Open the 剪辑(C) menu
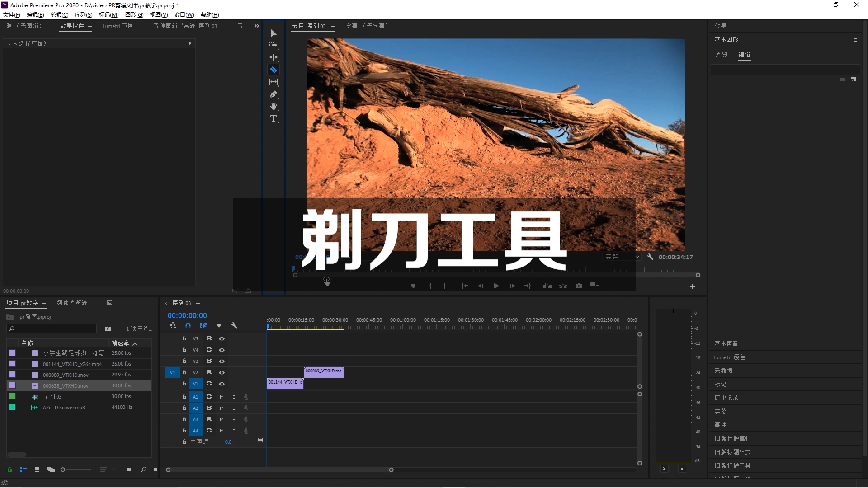The height and width of the screenshot is (488, 868). [x=59, y=15]
